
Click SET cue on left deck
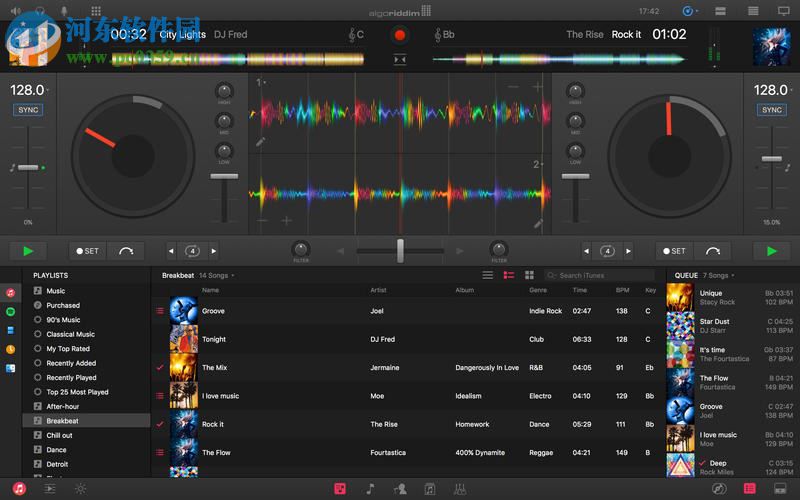tap(88, 251)
